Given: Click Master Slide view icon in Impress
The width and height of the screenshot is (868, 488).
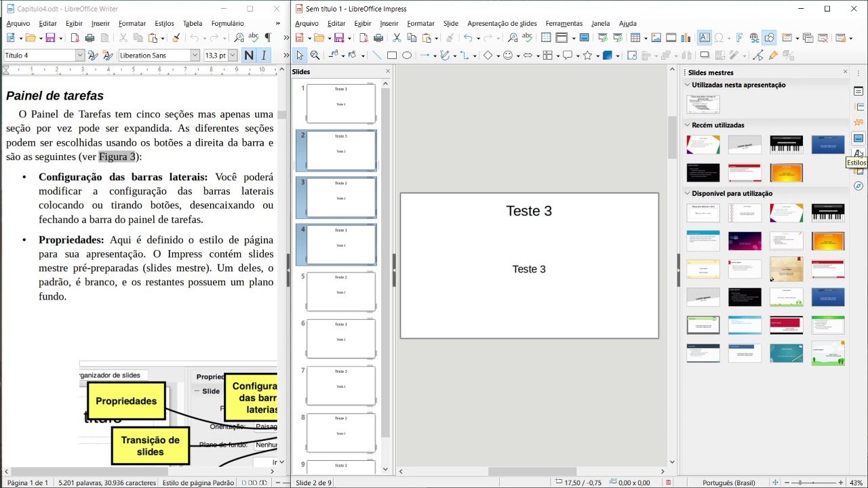Looking at the screenshot, I should pyautogui.click(x=585, y=38).
